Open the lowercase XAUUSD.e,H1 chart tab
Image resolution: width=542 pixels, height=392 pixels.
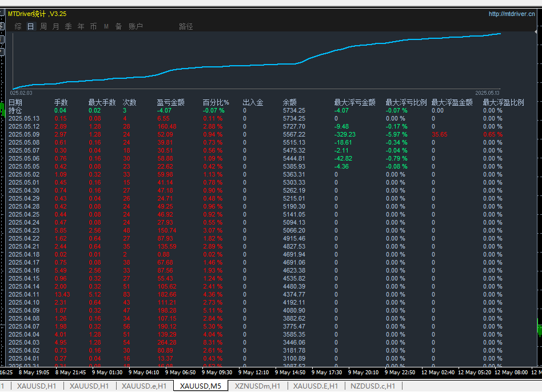(144, 386)
